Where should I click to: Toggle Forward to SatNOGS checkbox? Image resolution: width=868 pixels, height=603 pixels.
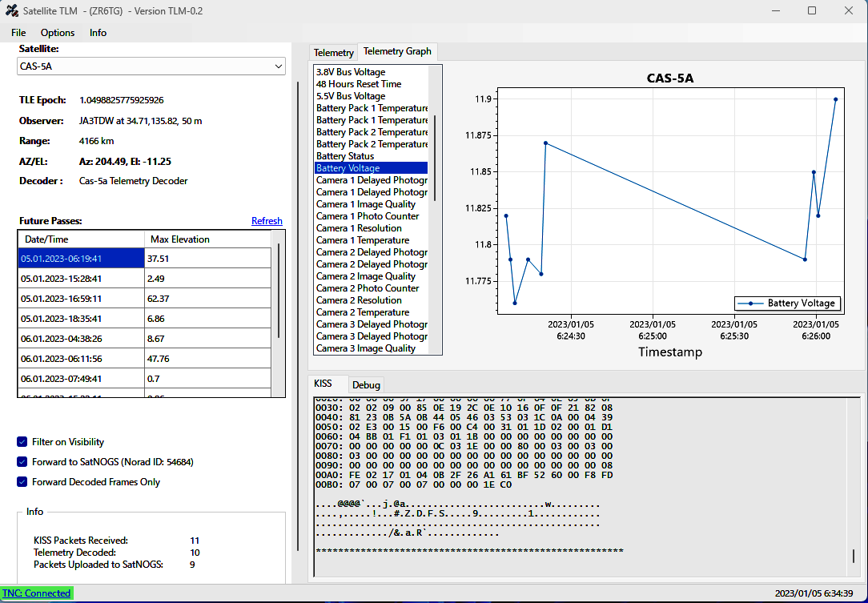click(22, 462)
